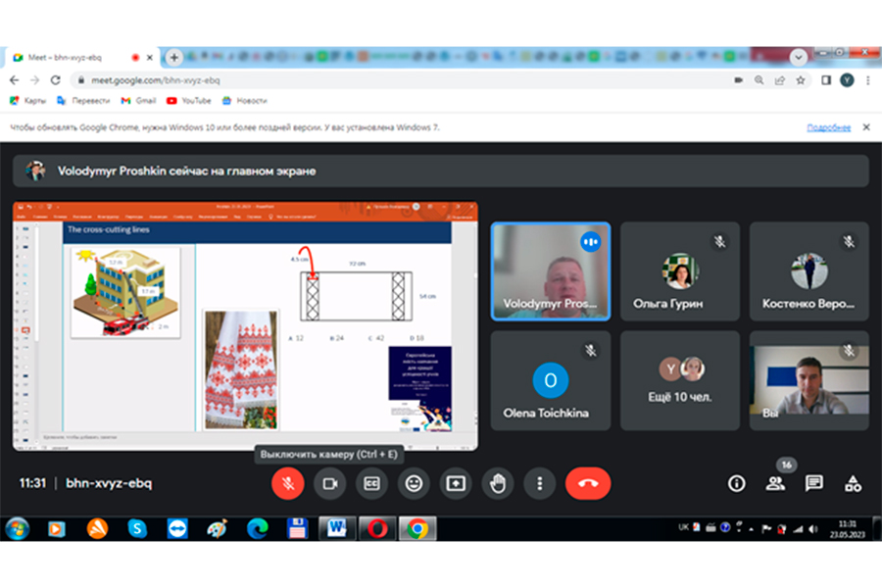This screenshot has width=882, height=588.
Task: Open zoom magnifier icon in address bar
Action: tap(759, 80)
